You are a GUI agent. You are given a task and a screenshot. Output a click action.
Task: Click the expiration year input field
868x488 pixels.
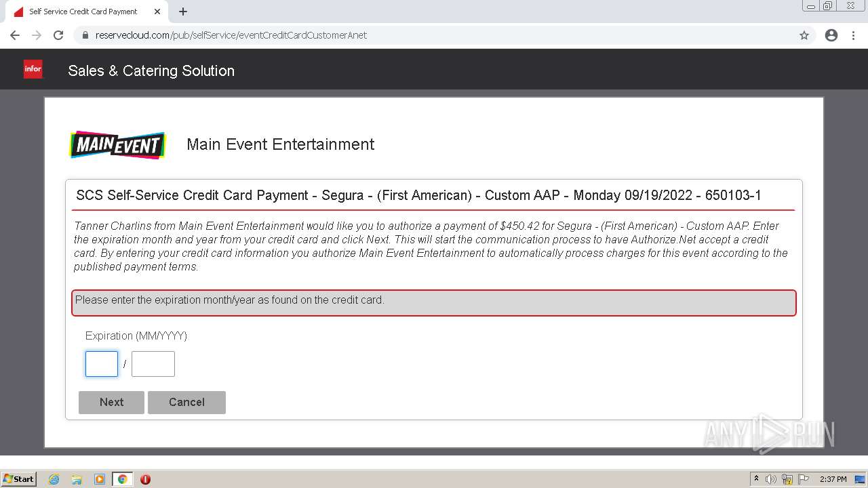[153, 364]
